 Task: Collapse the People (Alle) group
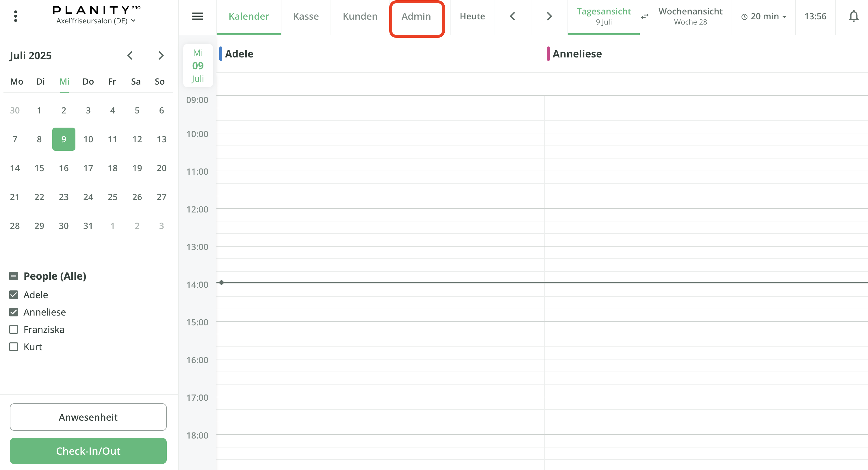click(14, 276)
